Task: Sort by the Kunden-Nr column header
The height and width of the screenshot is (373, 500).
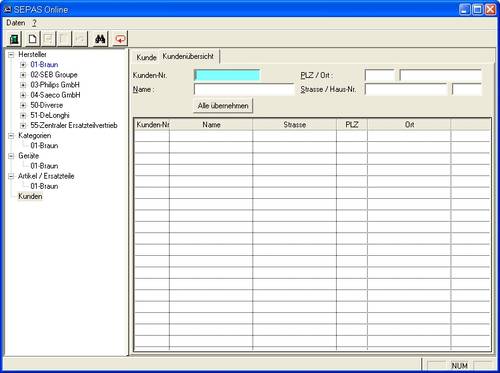Action: point(152,125)
